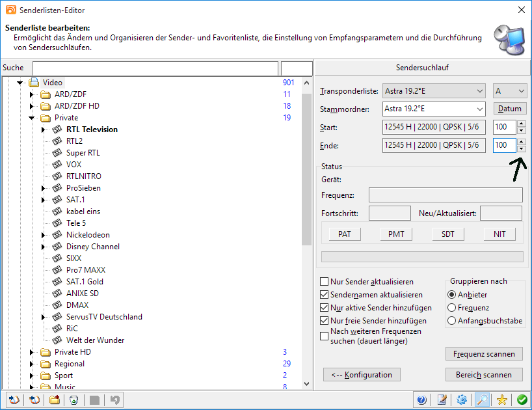Enable Nach weiteren Frequenzen suchen checkbox

pyautogui.click(x=324, y=336)
